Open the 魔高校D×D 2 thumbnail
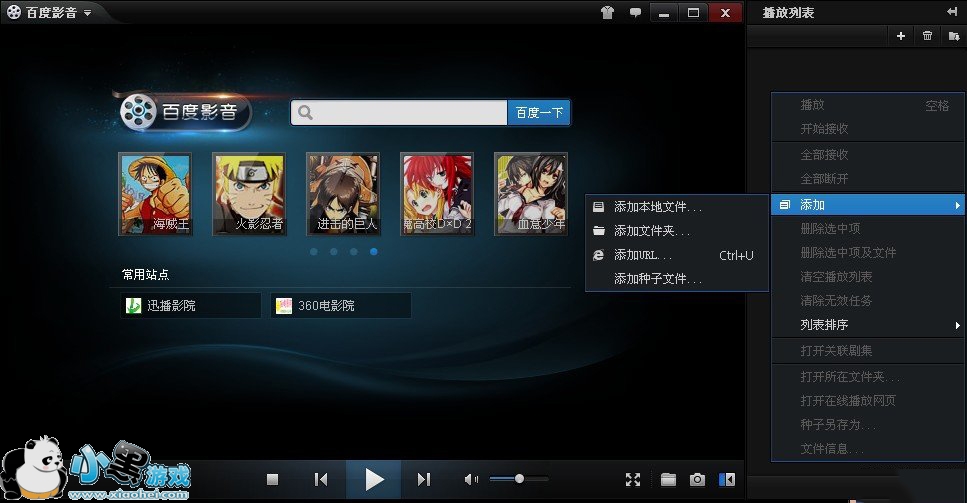Image resolution: width=967 pixels, height=503 pixels. (x=437, y=194)
